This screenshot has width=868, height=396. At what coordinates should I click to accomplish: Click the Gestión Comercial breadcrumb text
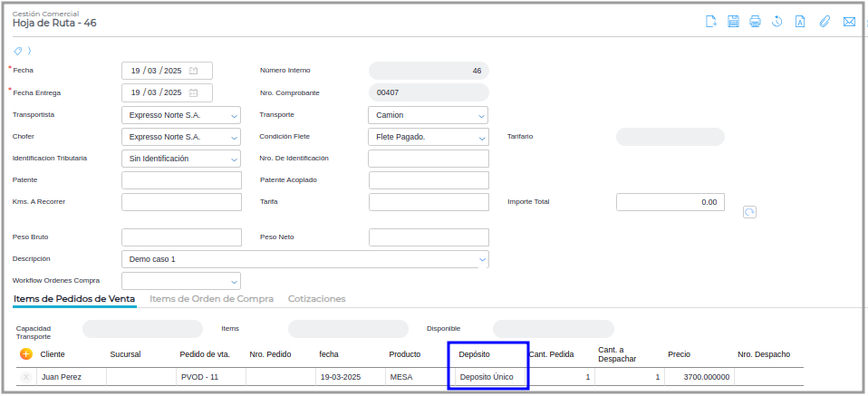pyautogui.click(x=45, y=14)
